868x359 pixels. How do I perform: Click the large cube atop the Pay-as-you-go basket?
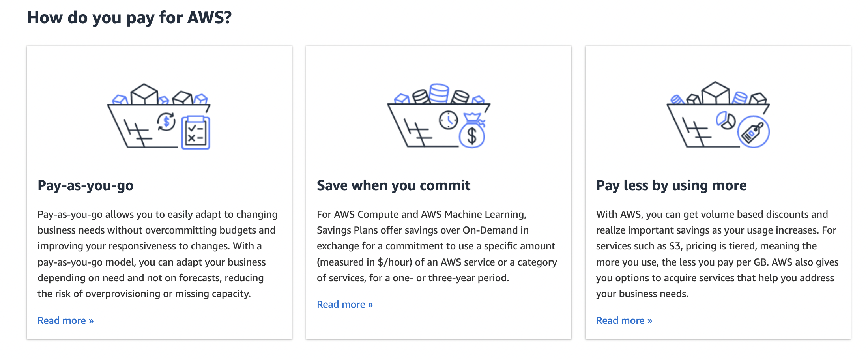pyautogui.click(x=144, y=93)
